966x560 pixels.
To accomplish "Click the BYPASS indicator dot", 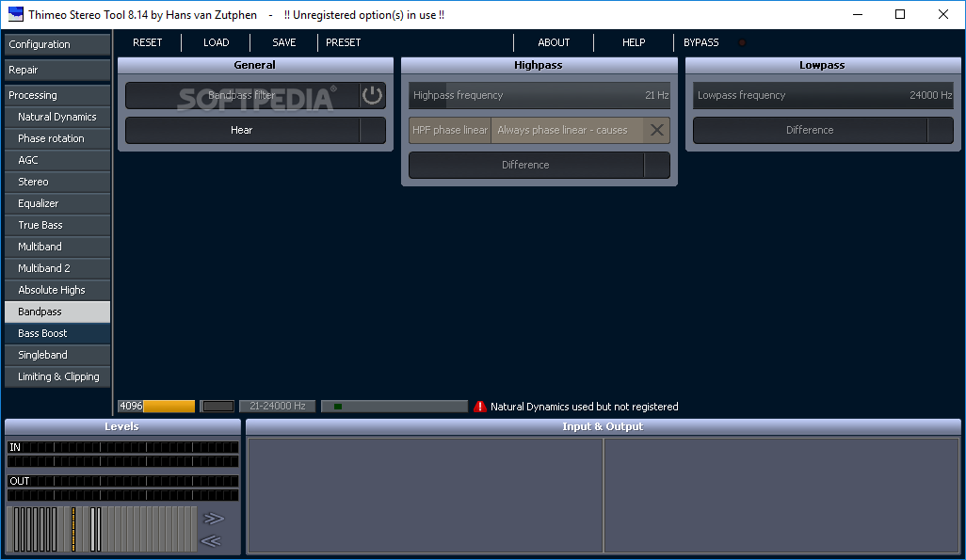I will (742, 42).
